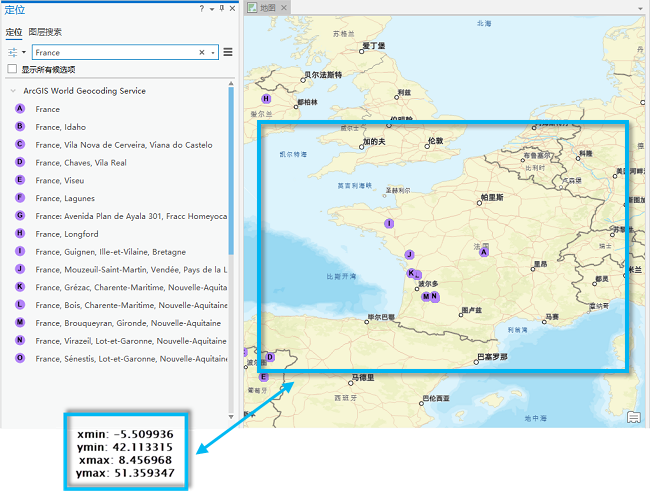This screenshot has height=496, width=650.
Task: Click the help question mark in the 定位 pane
Action: click(x=201, y=8)
